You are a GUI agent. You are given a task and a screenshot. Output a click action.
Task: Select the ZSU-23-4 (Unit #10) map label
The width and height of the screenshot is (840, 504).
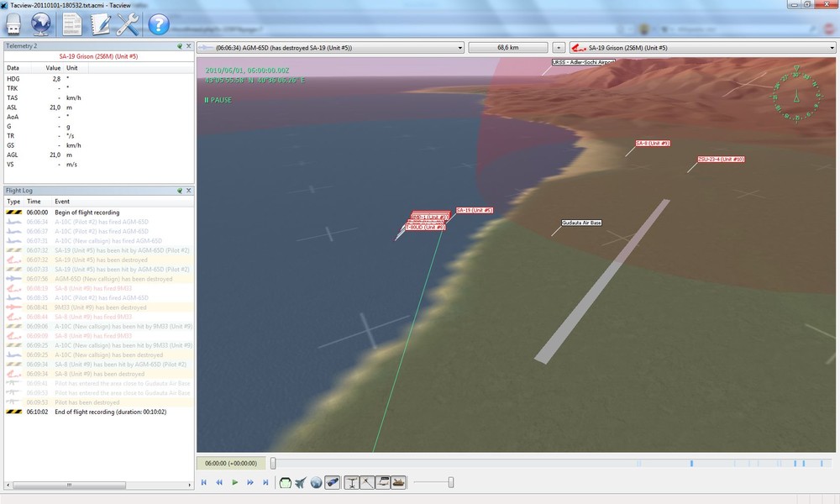click(x=721, y=159)
